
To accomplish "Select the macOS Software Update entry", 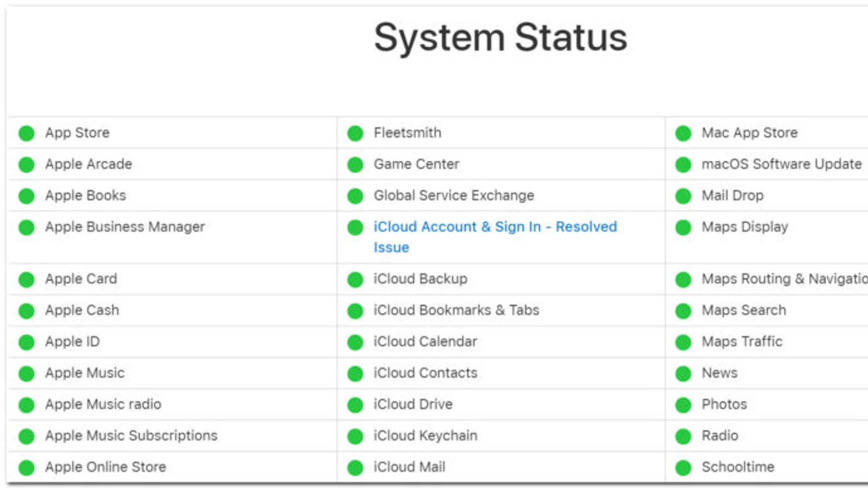I will [x=781, y=164].
